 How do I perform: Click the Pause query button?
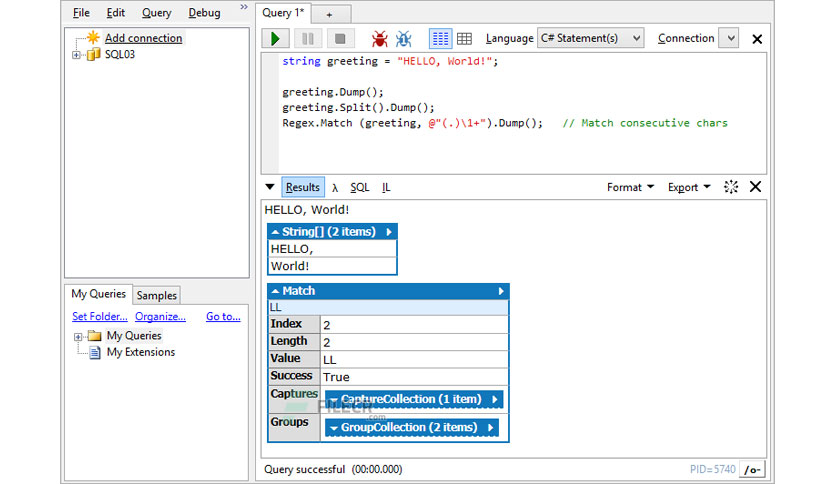(x=308, y=39)
